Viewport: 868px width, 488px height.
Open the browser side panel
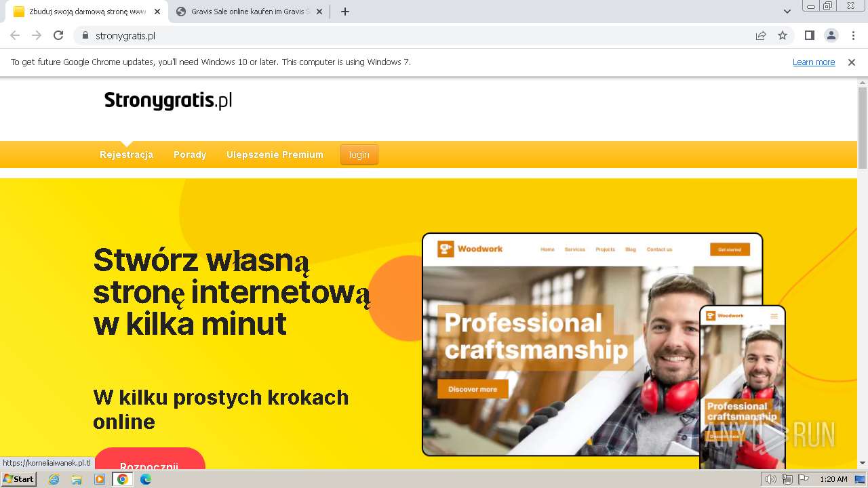click(x=809, y=35)
